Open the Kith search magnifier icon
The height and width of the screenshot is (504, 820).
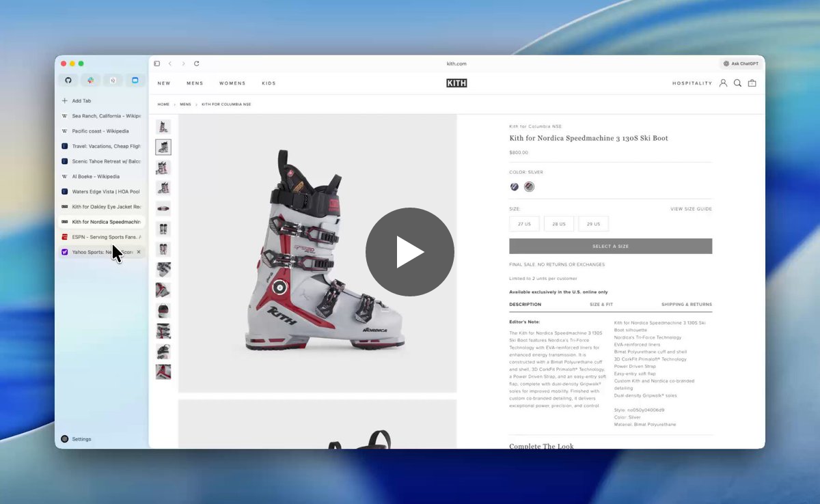point(737,83)
